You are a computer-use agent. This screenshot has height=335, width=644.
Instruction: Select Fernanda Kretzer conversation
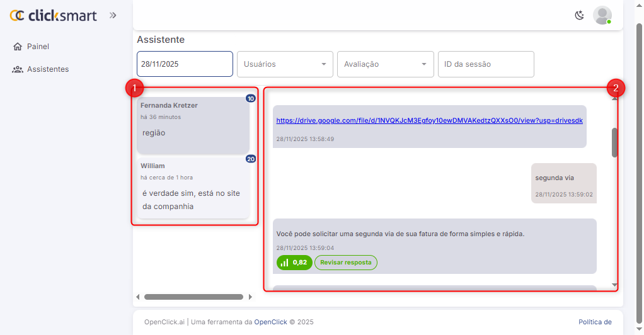[193, 125]
